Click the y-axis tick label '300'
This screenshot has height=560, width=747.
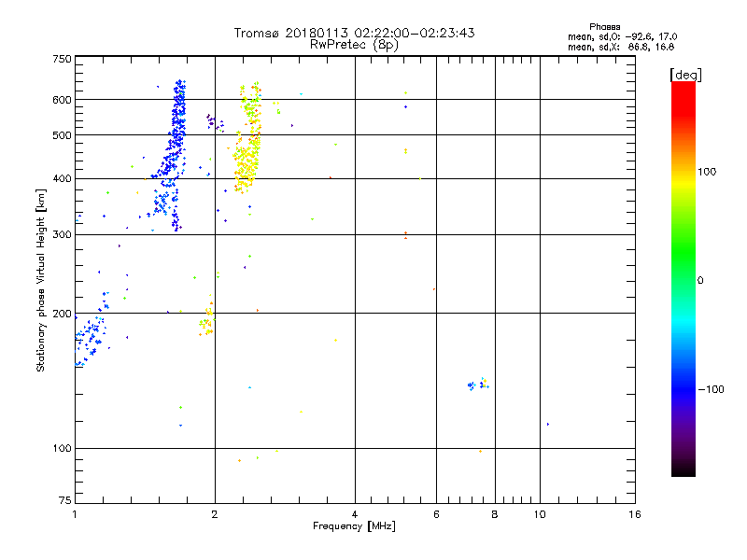[62, 234]
